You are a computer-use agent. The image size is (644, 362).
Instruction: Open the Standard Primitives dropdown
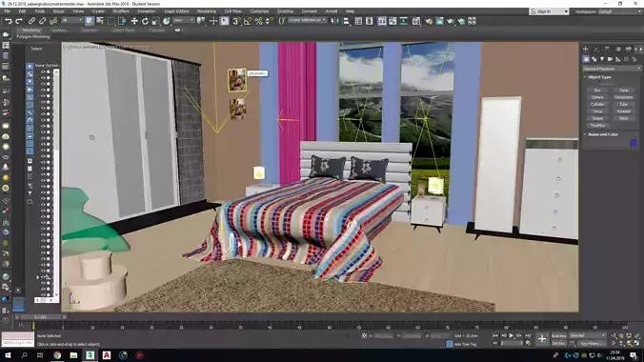[x=612, y=69]
